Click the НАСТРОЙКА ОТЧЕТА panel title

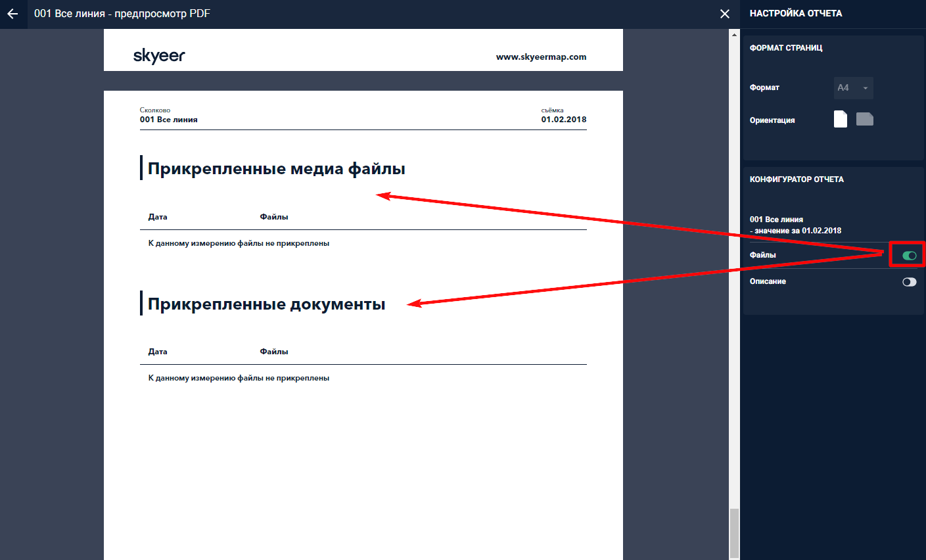tap(795, 13)
